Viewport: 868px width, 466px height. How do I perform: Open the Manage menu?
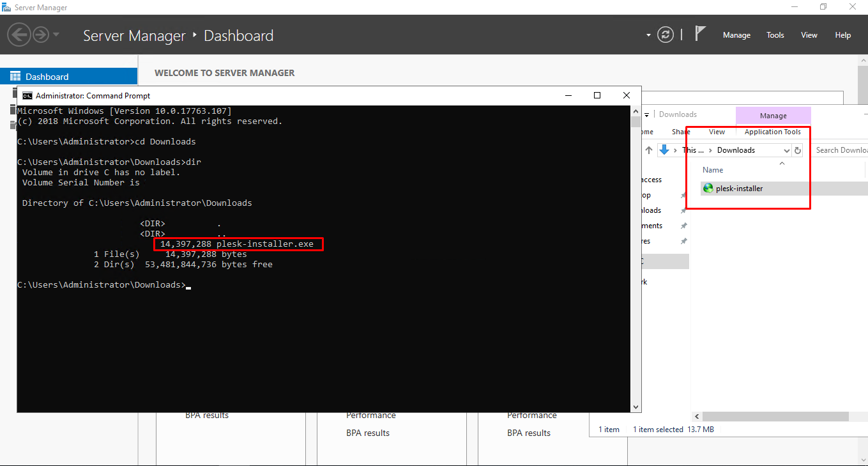tap(736, 35)
